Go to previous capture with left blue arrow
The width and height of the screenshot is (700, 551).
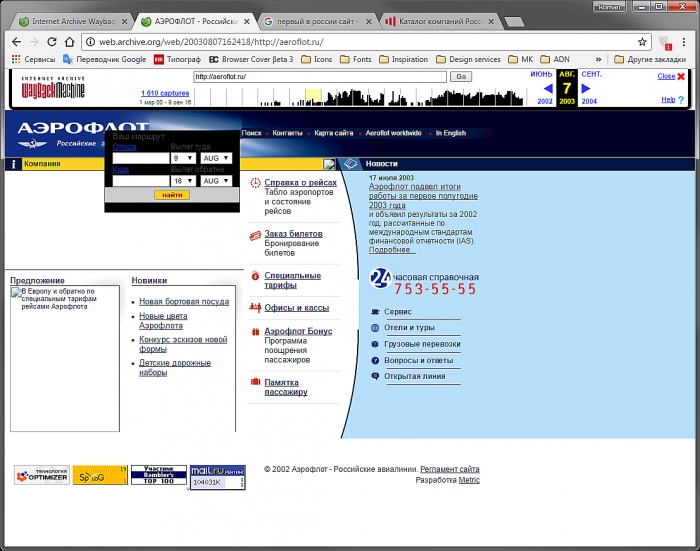(548, 88)
